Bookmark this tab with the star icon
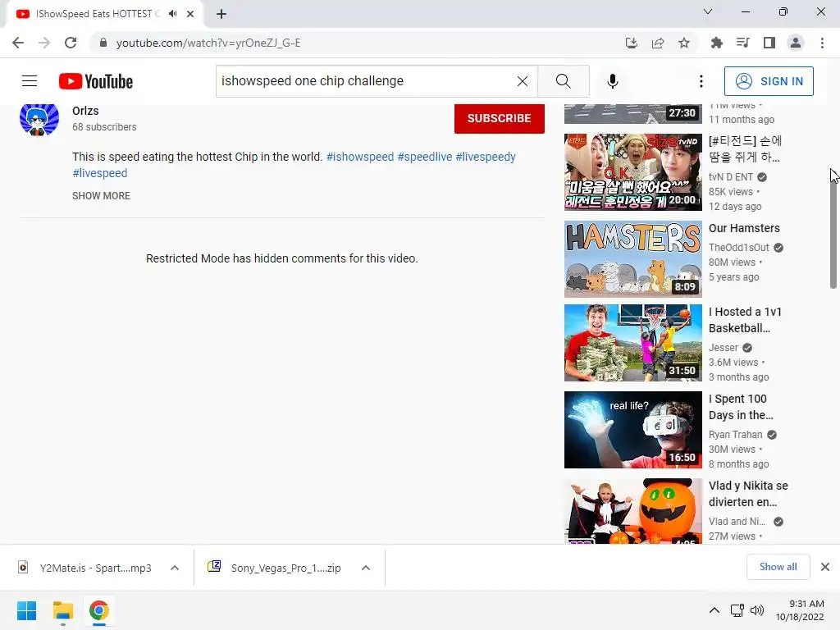The image size is (840, 630). click(x=684, y=43)
